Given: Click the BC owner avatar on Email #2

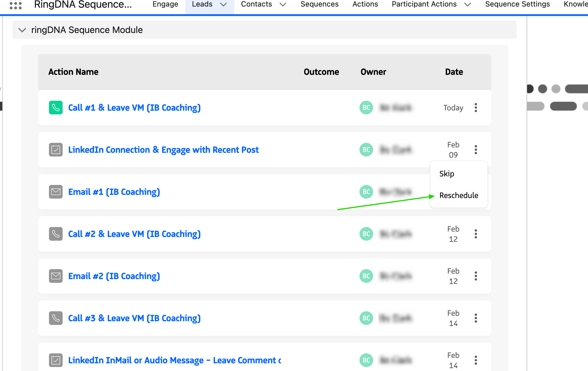Looking at the screenshot, I should (366, 276).
